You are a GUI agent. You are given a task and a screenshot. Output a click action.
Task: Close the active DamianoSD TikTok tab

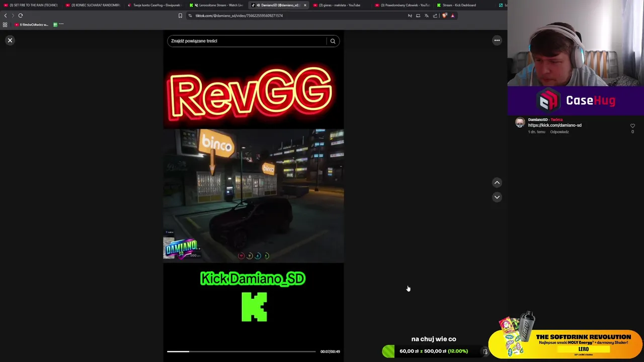pos(304,5)
